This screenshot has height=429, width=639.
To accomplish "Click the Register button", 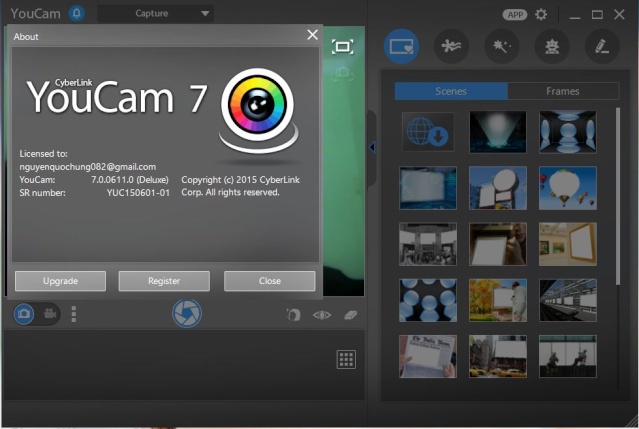I will [x=164, y=281].
